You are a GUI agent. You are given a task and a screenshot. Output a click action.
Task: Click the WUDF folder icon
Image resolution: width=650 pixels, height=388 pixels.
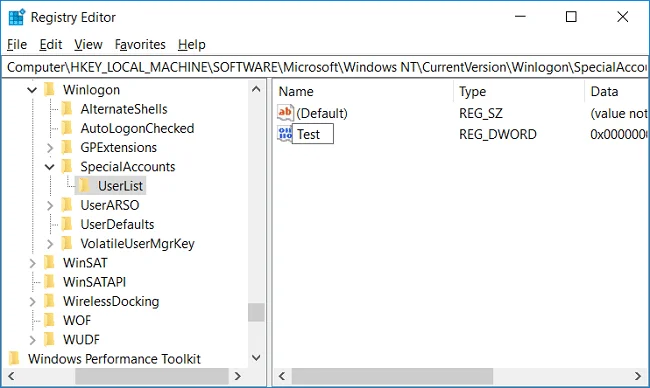click(49, 340)
